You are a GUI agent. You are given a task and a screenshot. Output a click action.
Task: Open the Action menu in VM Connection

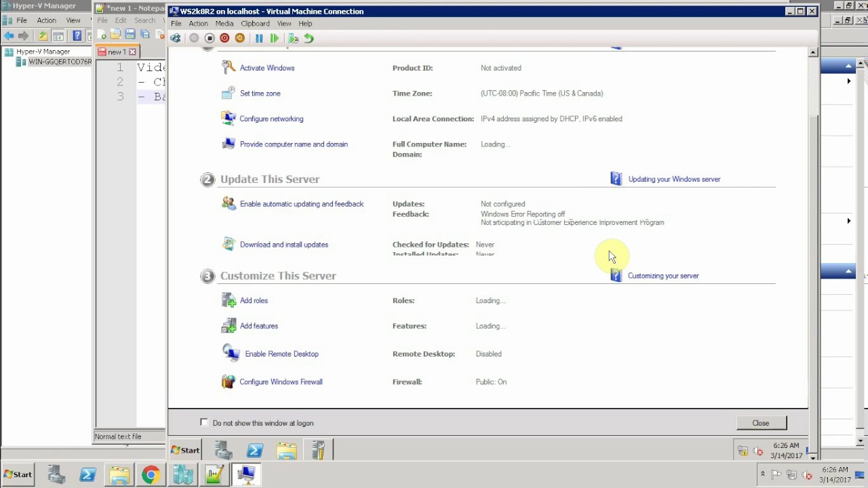(198, 24)
